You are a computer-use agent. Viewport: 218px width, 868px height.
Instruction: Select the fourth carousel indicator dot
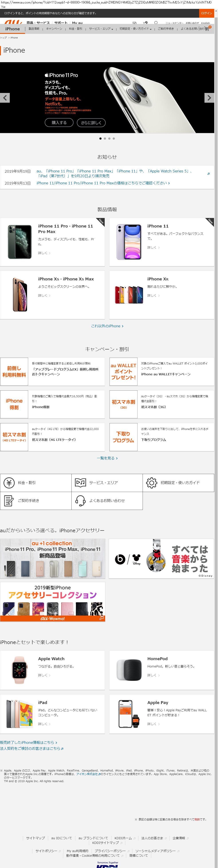(x=114, y=139)
